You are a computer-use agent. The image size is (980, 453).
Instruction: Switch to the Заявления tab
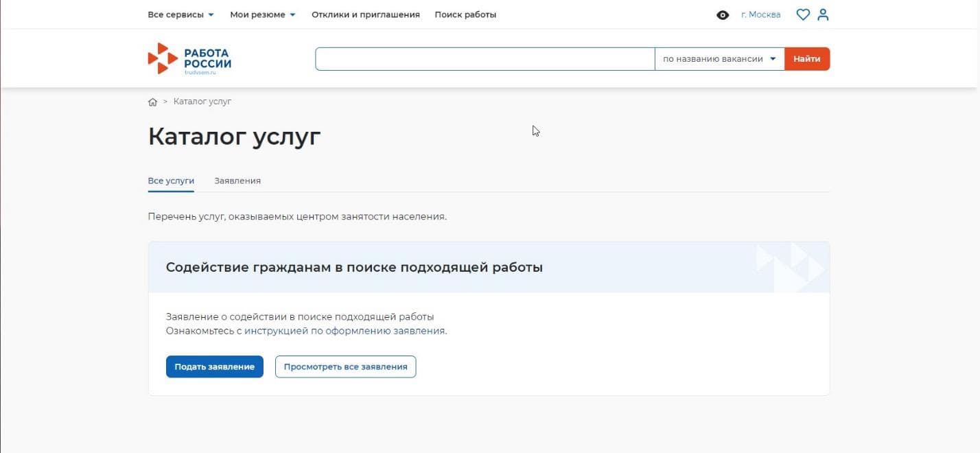[237, 181]
